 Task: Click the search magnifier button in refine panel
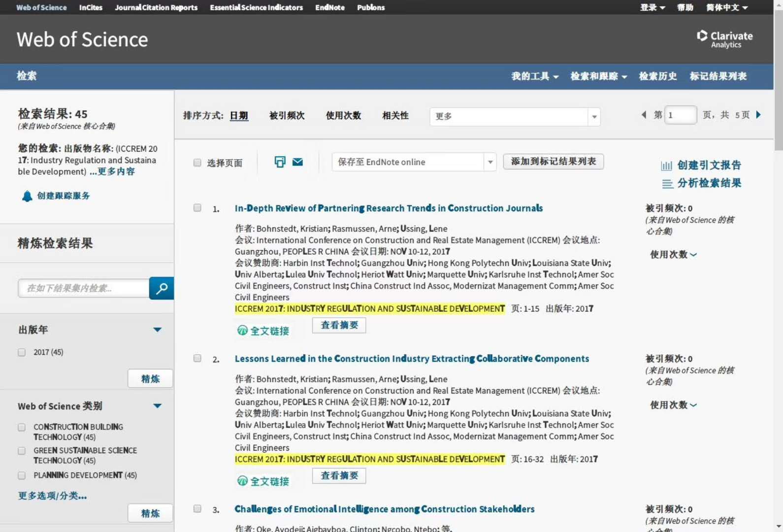click(x=162, y=288)
